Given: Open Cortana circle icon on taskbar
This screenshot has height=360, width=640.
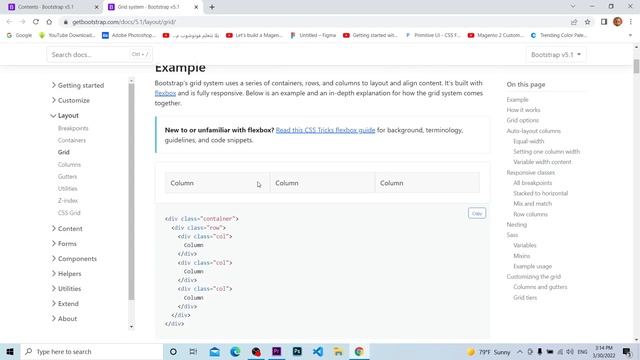Looking at the screenshot, I should 173,351.
